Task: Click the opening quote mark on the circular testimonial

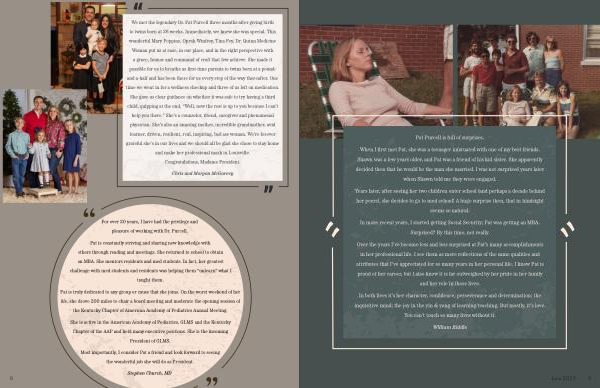Action: (x=89, y=213)
